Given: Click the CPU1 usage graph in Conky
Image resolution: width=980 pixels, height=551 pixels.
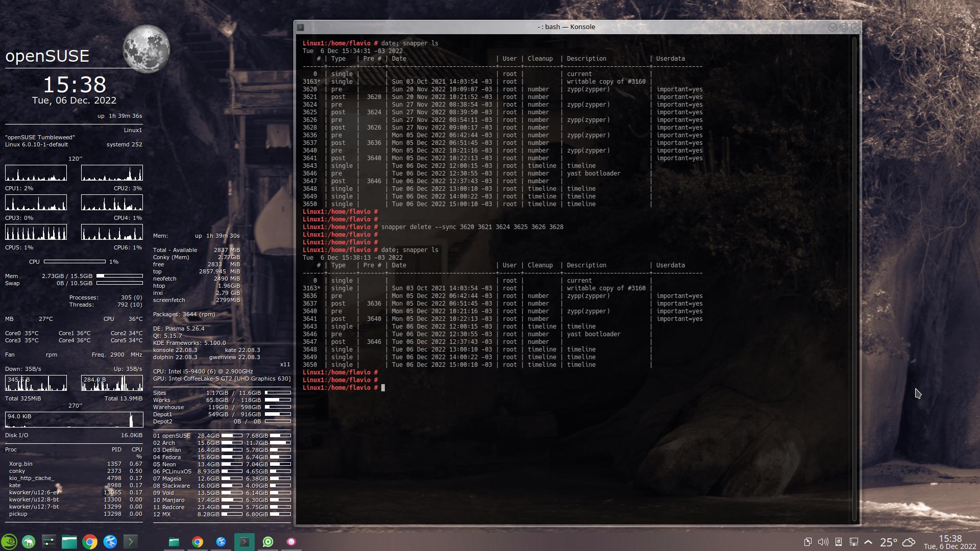Looking at the screenshot, I should [36, 173].
